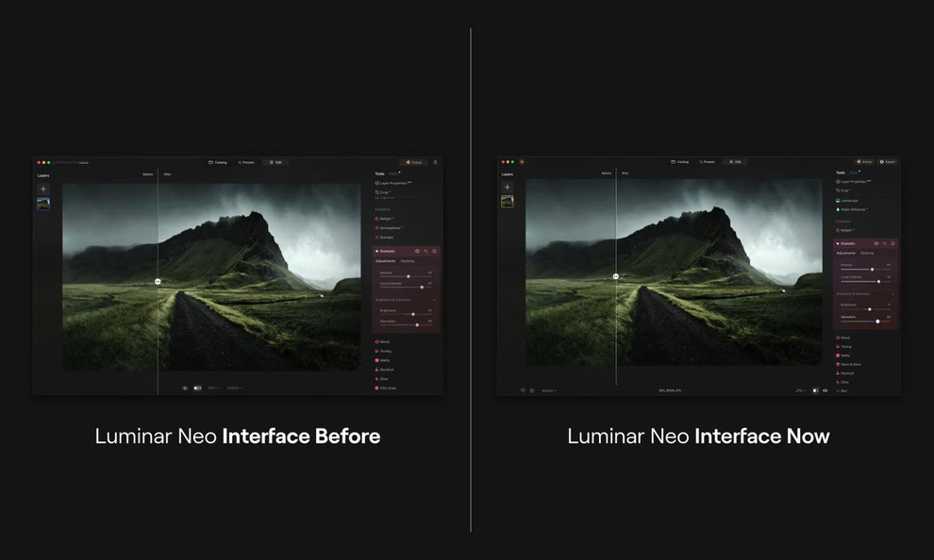
Task: Open the Masking tab in the Now window
Action: (867, 253)
